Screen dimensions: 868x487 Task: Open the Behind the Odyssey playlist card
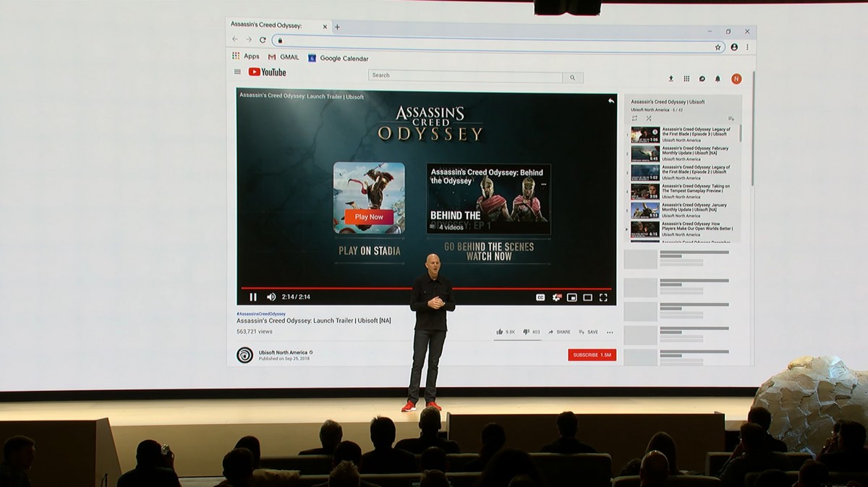489,198
